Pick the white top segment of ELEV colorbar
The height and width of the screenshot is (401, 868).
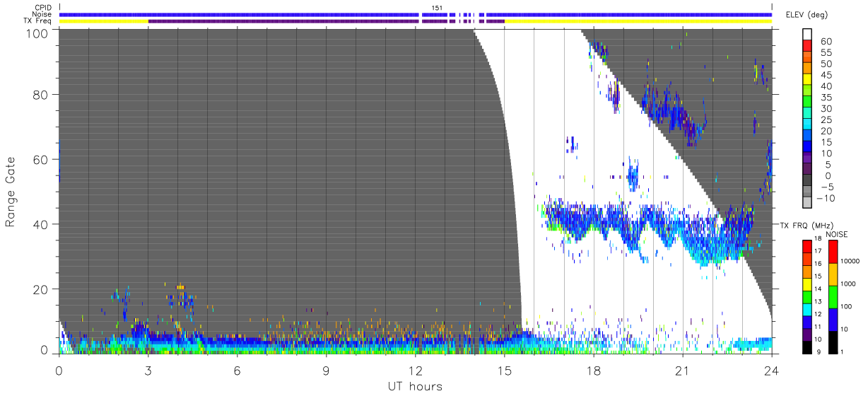(x=807, y=35)
